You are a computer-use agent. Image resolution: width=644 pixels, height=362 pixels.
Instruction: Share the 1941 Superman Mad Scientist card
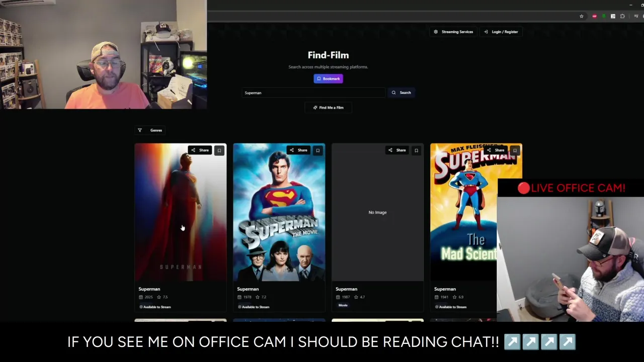tap(496, 150)
